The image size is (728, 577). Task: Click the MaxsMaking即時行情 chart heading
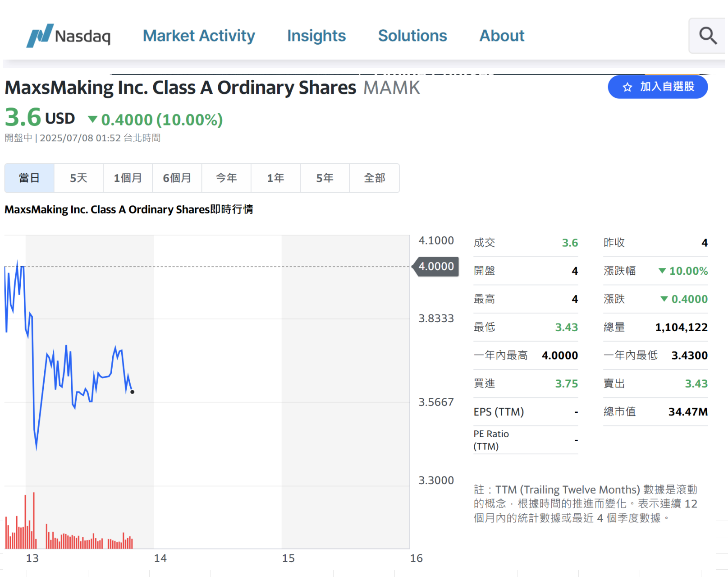pos(129,209)
